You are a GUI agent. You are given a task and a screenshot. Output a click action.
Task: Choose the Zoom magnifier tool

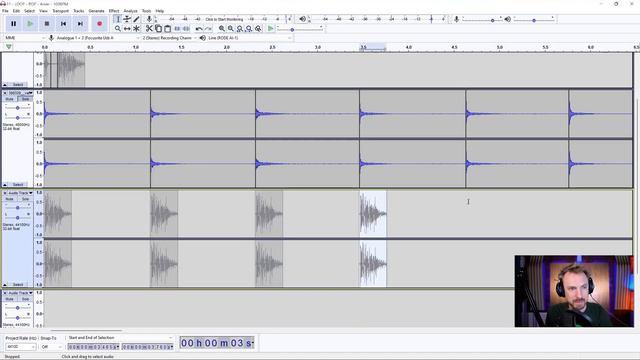tap(118, 29)
